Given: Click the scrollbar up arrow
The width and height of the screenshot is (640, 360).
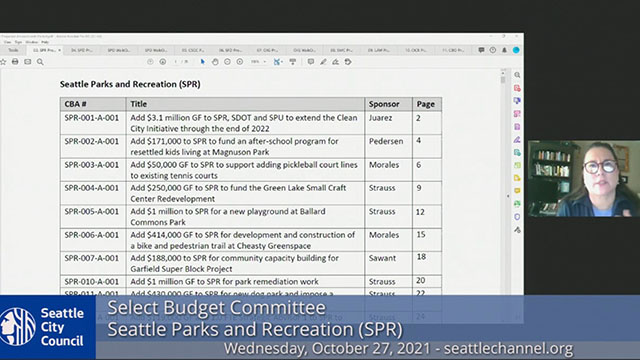Looking at the screenshot, I should click(x=503, y=72).
